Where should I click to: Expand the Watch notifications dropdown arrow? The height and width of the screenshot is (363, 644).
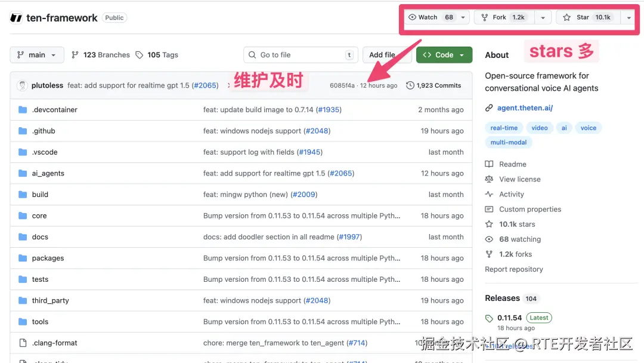(463, 17)
